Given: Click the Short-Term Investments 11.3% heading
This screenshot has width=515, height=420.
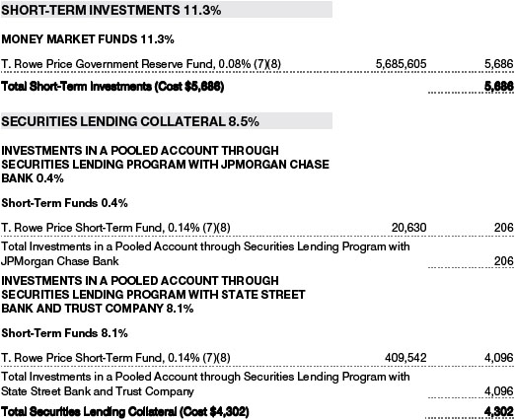Looking at the screenshot, I should 111,10.
